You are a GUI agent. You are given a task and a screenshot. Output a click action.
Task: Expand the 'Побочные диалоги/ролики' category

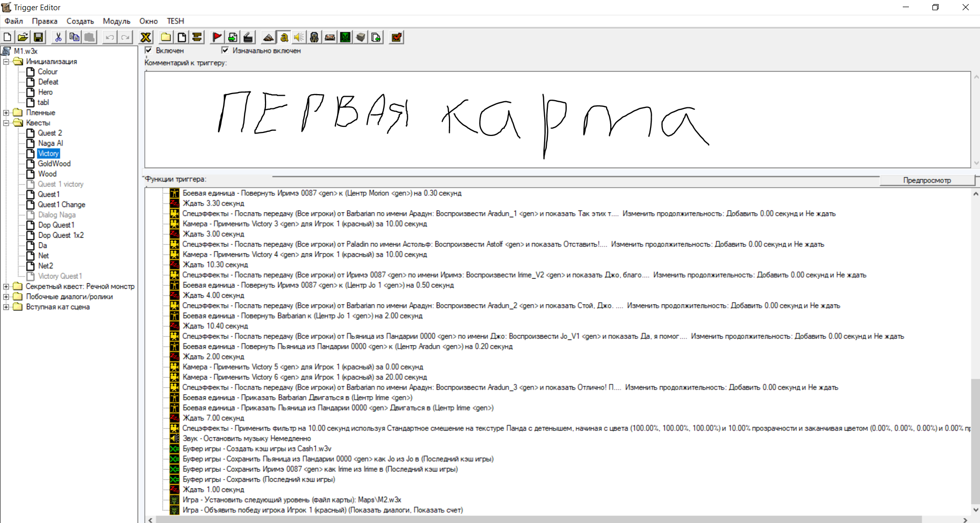pos(6,297)
